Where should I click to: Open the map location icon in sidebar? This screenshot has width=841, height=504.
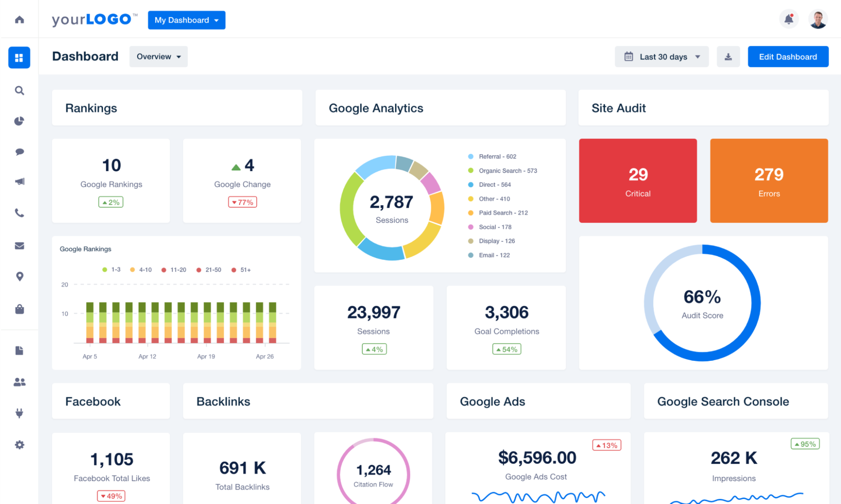(x=19, y=276)
